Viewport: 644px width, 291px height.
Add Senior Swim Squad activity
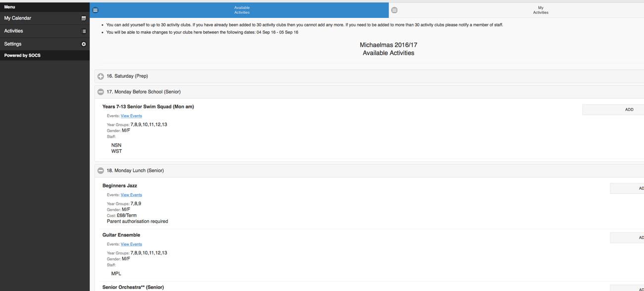pyautogui.click(x=613, y=110)
